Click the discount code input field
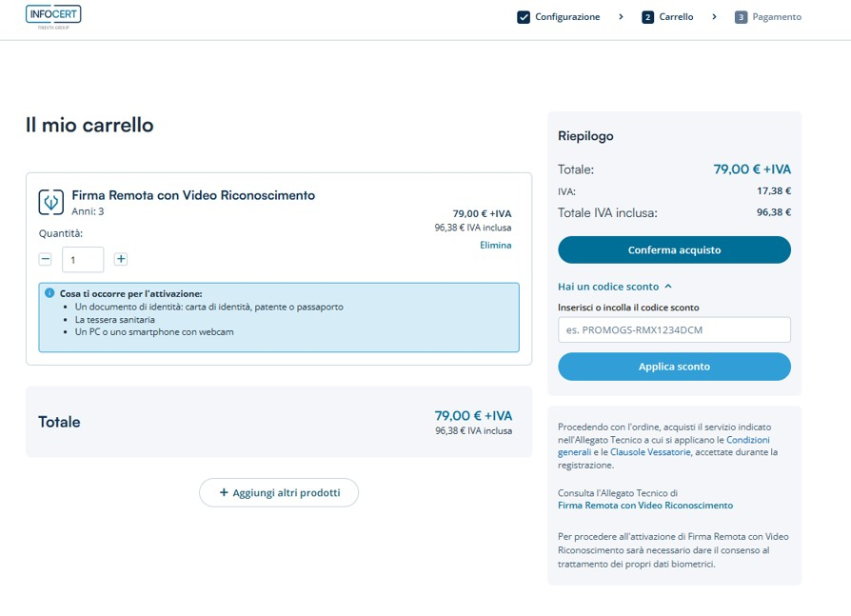The height and width of the screenshot is (616, 851). (674, 330)
